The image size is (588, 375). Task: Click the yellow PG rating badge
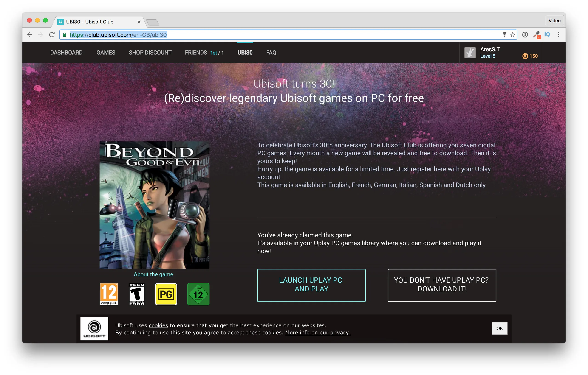(x=166, y=294)
